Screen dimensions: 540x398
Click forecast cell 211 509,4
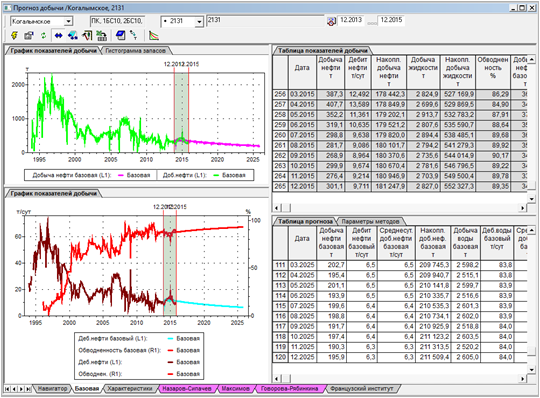[433, 357]
